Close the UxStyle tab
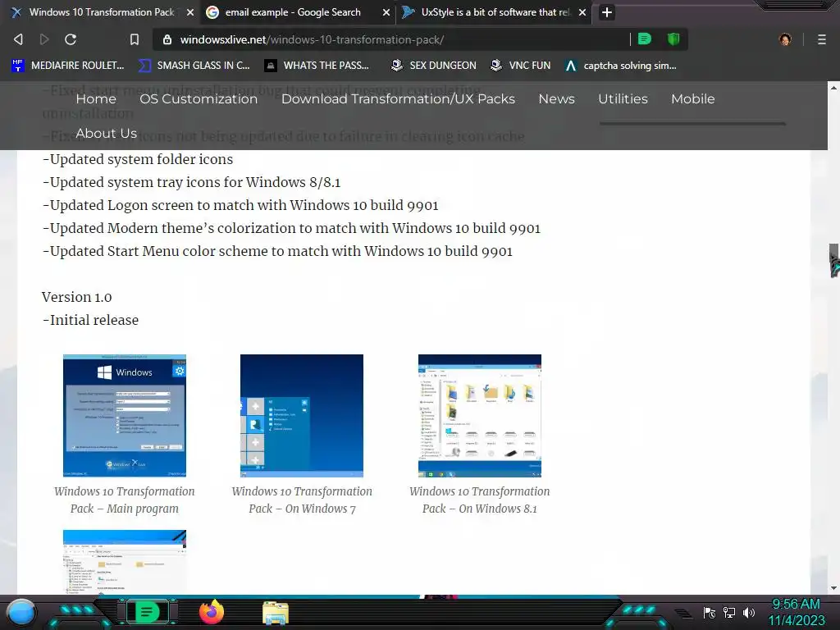840x630 pixels. (x=582, y=12)
